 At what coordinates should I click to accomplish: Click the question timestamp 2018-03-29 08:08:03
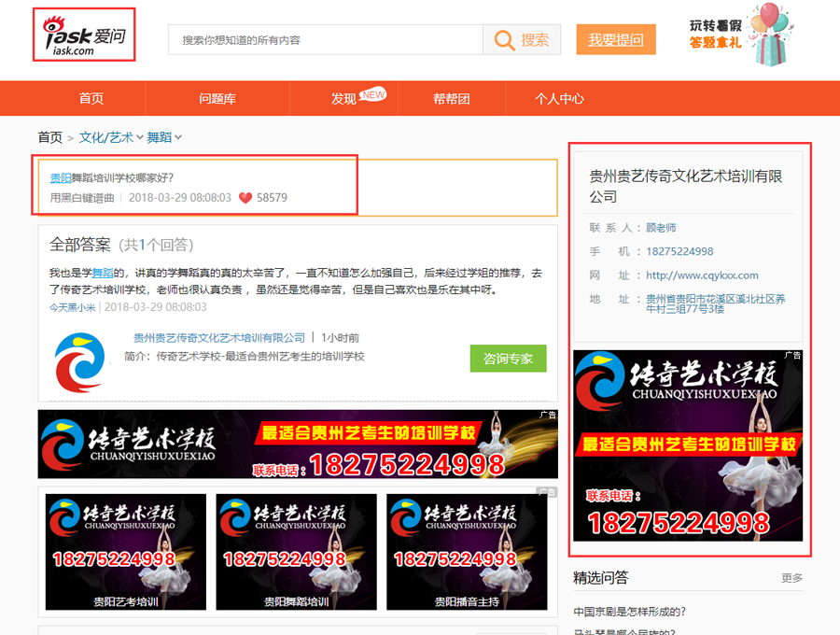180,198
